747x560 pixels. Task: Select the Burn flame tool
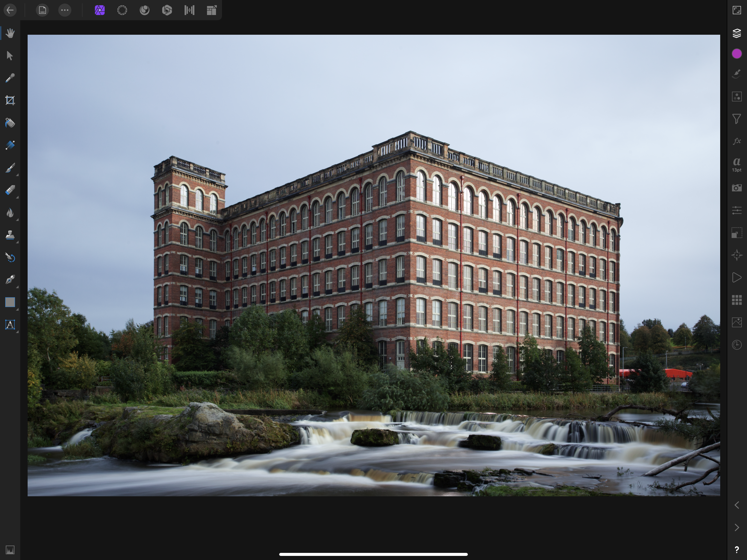10,212
